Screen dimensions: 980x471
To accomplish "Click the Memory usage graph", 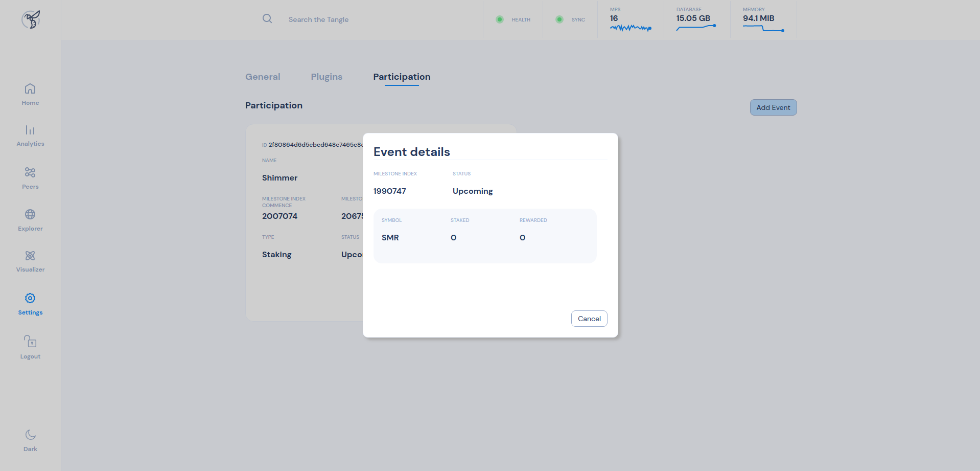I will pos(763,28).
